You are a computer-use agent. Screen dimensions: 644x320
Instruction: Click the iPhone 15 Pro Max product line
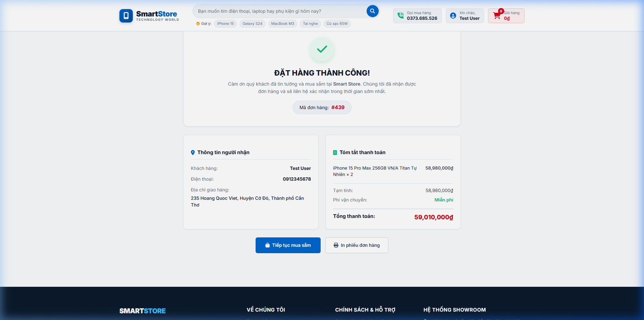[x=375, y=171]
